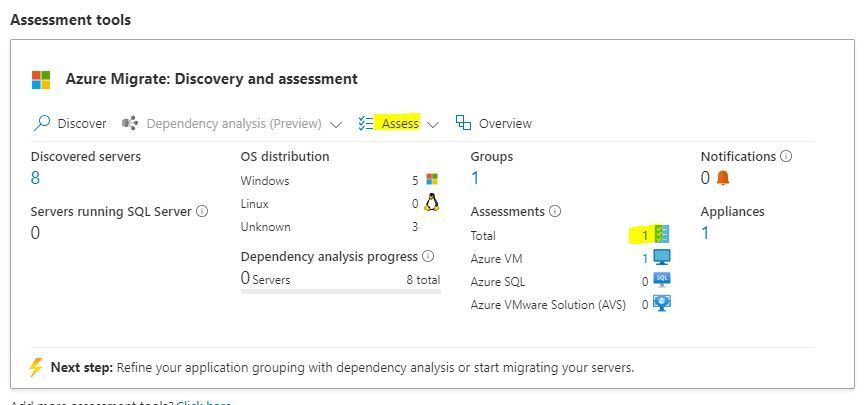Click info icon next to Notifications
This screenshot has width=865, height=405.
[786, 156]
